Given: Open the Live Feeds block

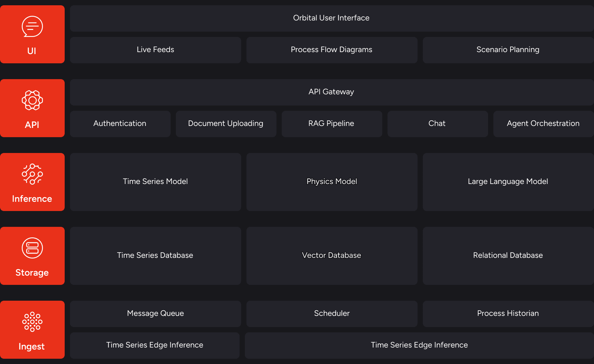Looking at the screenshot, I should coord(155,50).
